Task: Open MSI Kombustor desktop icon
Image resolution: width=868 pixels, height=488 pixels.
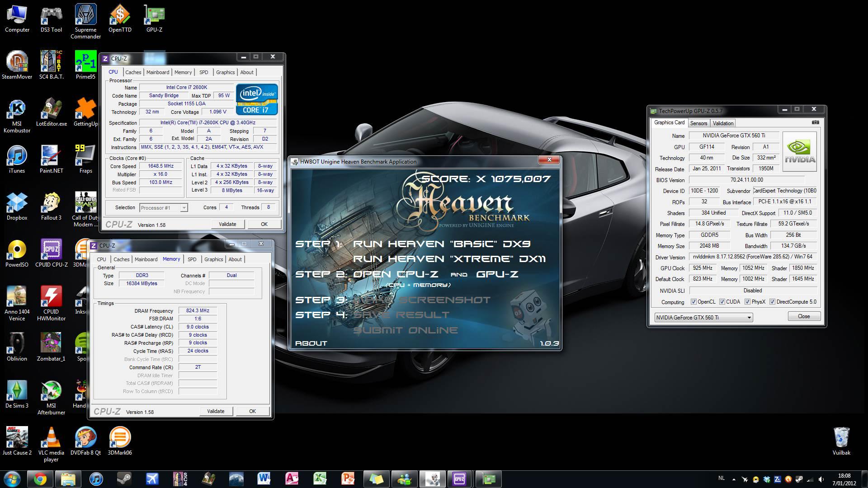Action: point(17,116)
